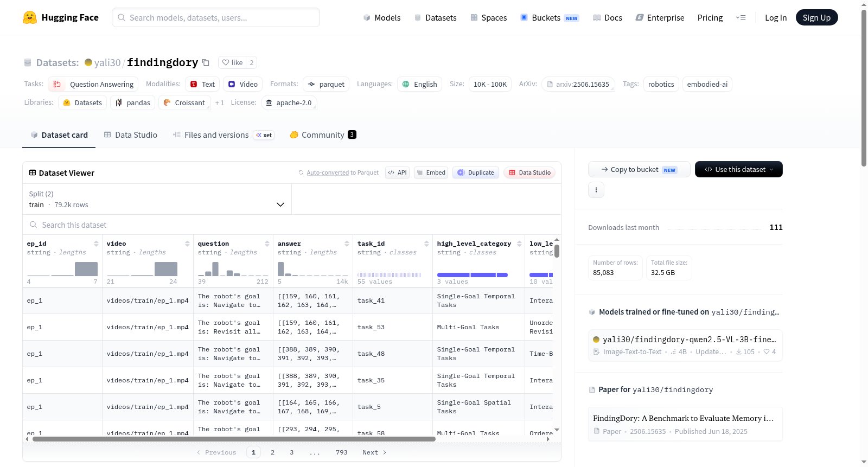868x467 pixels.
Task: Click the Hugging Face logo icon
Action: (x=30, y=17)
